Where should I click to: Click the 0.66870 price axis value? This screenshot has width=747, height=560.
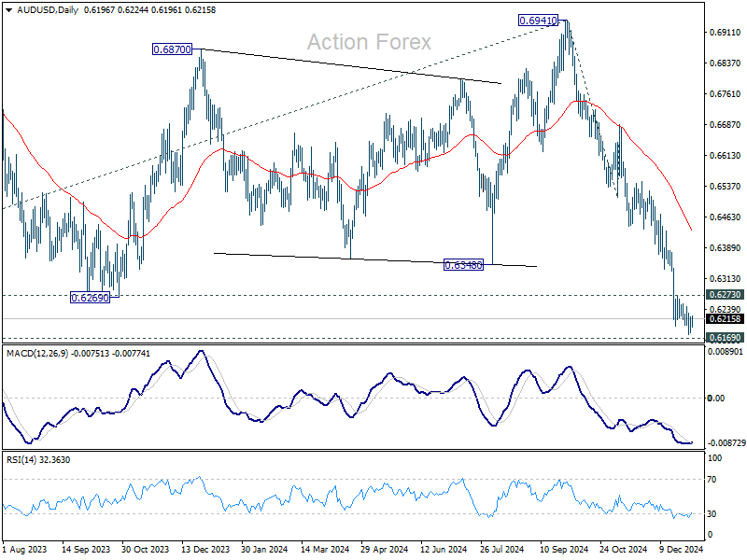(x=726, y=125)
